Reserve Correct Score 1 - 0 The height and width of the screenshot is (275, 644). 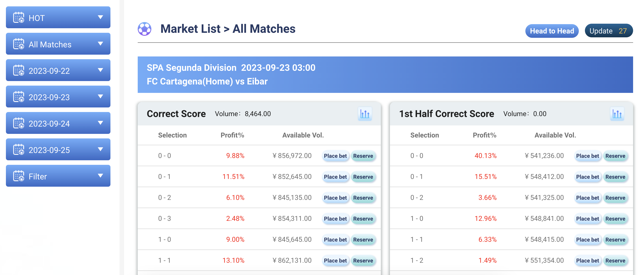click(x=363, y=240)
